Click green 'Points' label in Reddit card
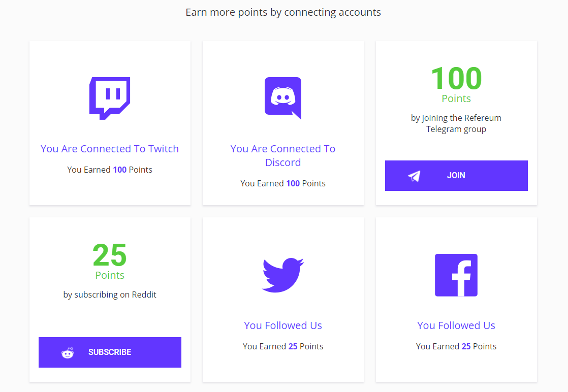The width and height of the screenshot is (568, 392). click(110, 275)
